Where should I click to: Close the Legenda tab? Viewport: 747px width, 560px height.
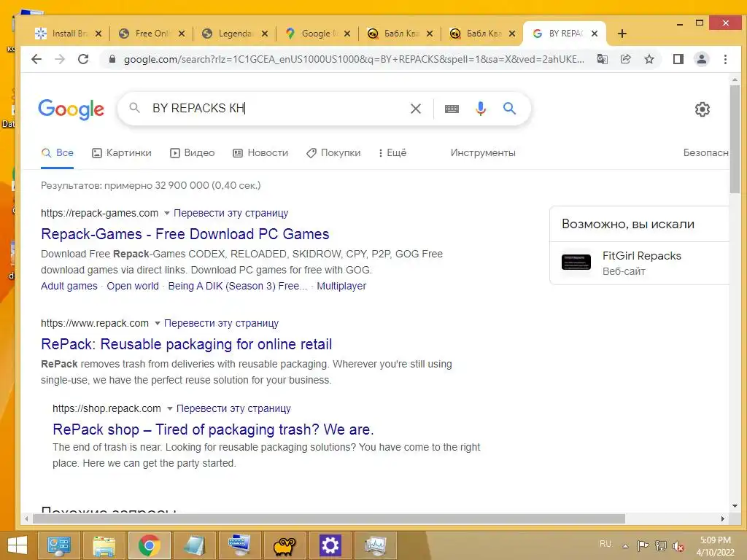click(265, 34)
